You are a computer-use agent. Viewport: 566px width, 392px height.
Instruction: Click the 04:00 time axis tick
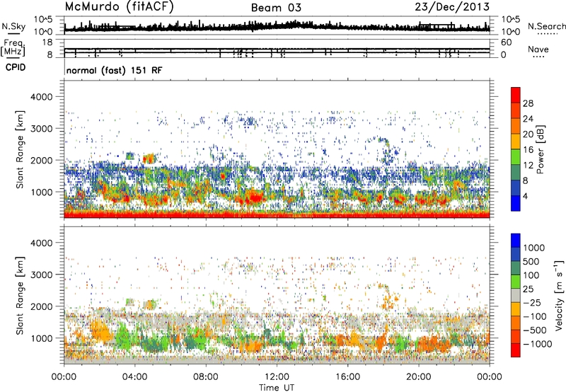[134, 377]
